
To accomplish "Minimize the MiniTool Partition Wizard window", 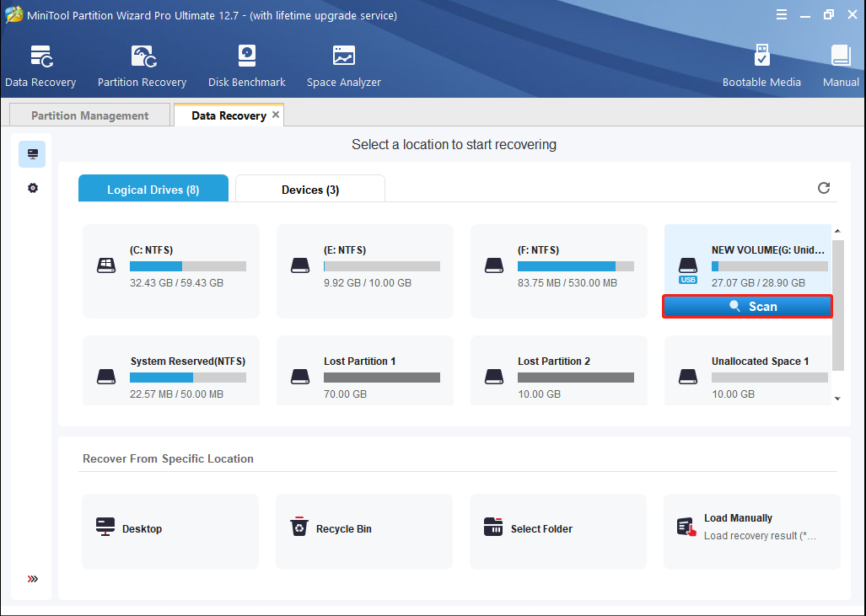I will (804, 15).
